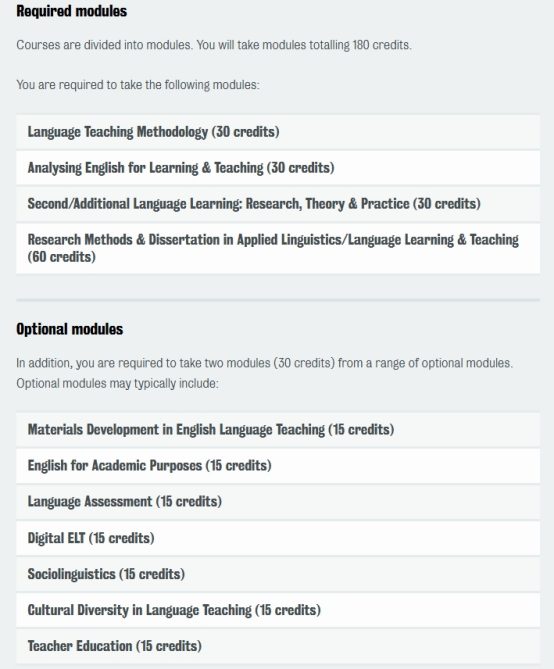Expand Language Assessment module row
This screenshot has height=669, width=554.
(278, 502)
